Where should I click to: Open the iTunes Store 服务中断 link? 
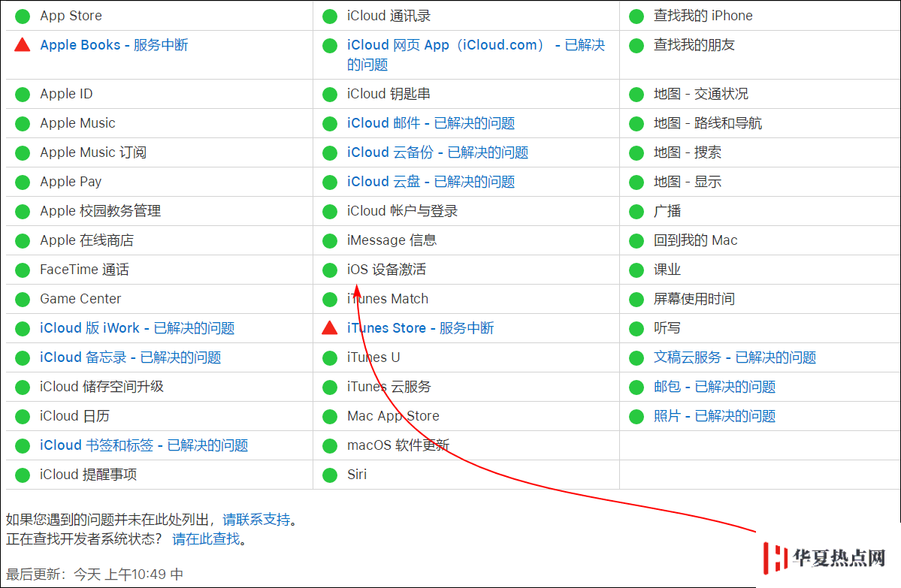tap(420, 328)
